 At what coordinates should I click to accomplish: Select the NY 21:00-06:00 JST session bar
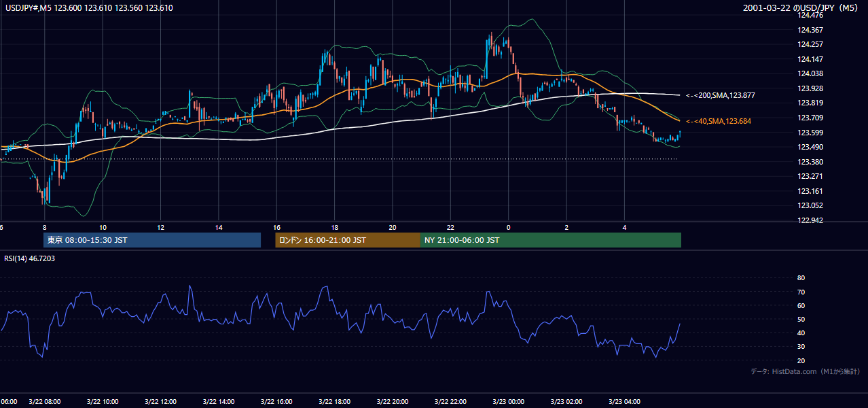(x=551, y=240)
